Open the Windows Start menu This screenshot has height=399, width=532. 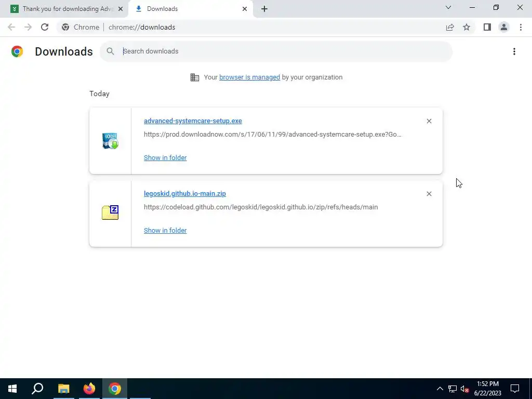click(x=12, y=389)
